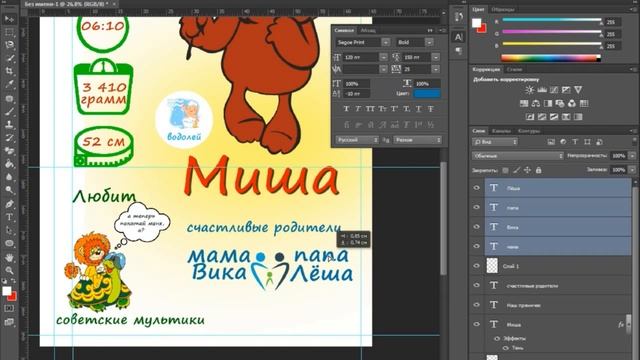
Task: Click the fx icon on Миша layer
Action: (x=621, y=324)
